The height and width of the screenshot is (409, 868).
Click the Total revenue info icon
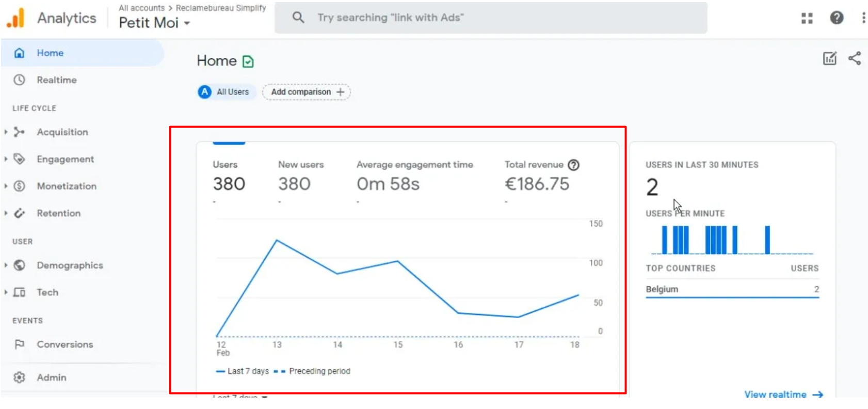click(573, 165)
